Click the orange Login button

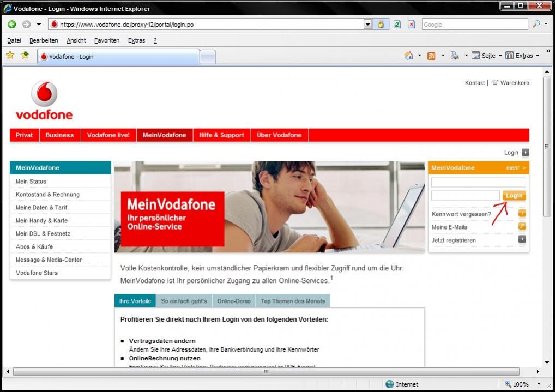(514, 196)
